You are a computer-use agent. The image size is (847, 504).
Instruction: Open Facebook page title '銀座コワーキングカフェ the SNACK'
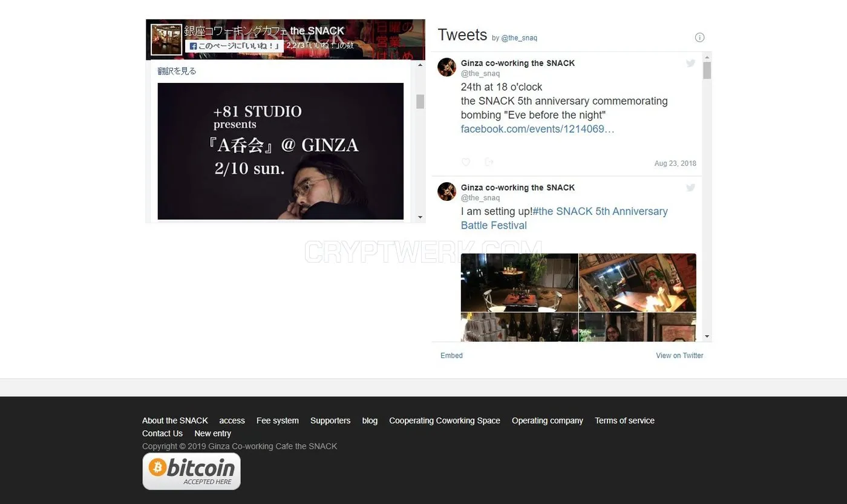pos(264,31)
